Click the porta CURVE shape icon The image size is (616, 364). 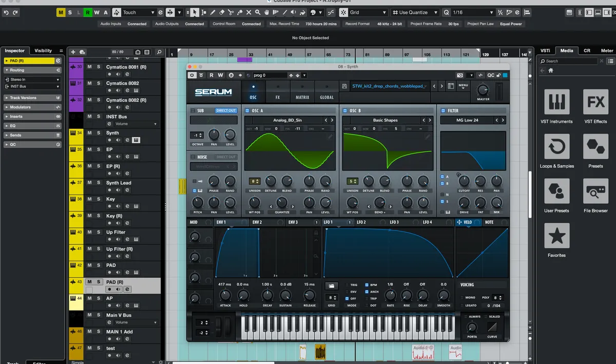pos(492,327)
